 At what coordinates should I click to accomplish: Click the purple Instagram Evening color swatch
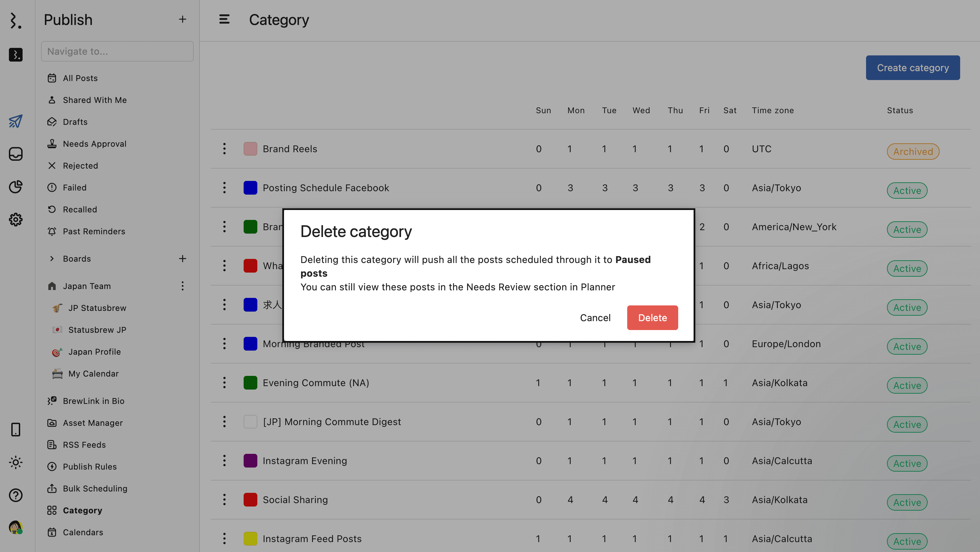click(x=250, y=461)
